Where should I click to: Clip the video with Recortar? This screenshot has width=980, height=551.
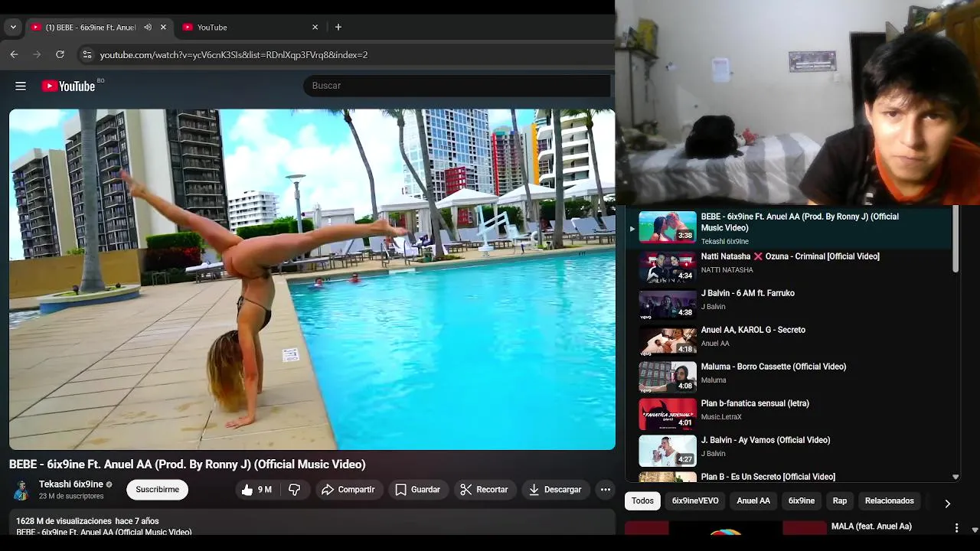[484, 490]
